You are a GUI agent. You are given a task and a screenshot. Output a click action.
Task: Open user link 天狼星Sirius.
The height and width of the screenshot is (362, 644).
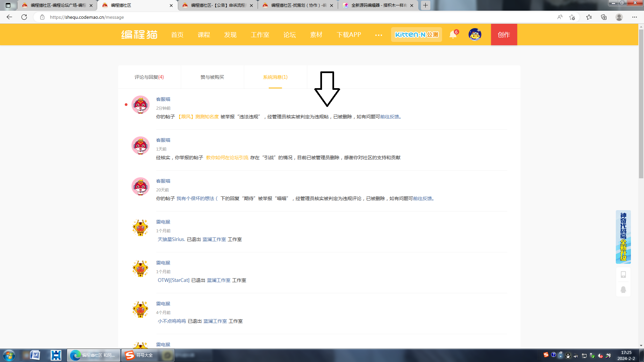coord(171,239)
